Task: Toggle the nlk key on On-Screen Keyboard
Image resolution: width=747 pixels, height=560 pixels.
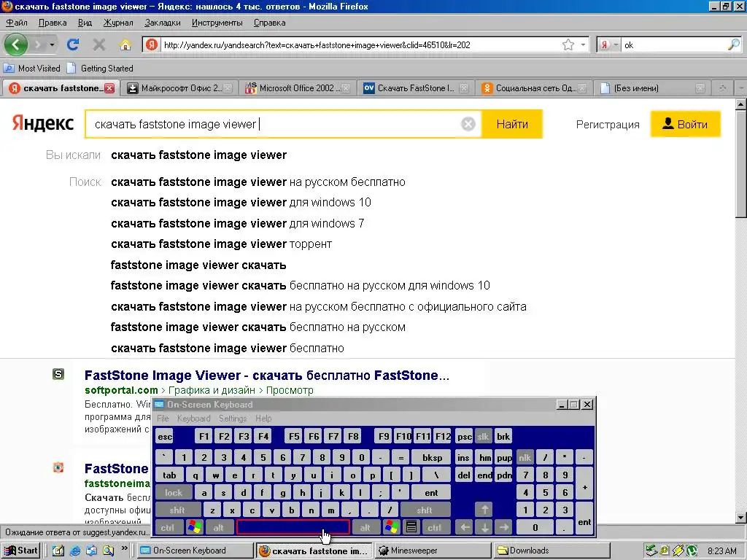Action: pos(525,457)
